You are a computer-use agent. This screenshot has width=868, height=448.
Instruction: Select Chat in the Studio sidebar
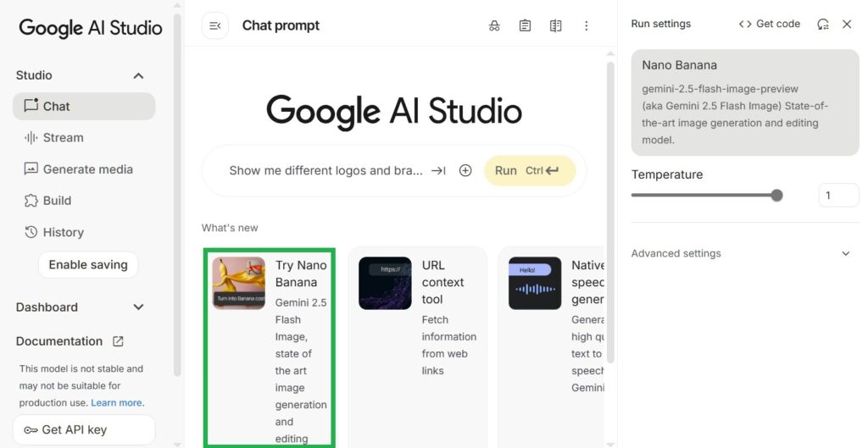coord(84,106)
